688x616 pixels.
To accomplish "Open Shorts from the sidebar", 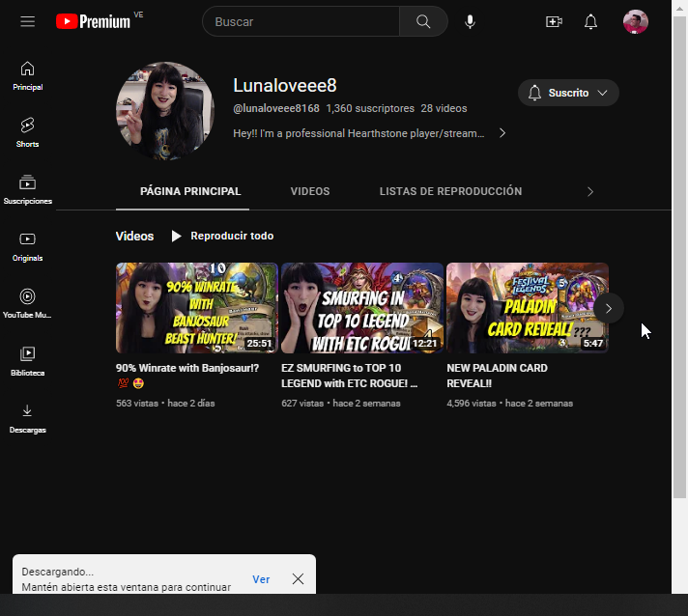I will click(x=28, y=133).
